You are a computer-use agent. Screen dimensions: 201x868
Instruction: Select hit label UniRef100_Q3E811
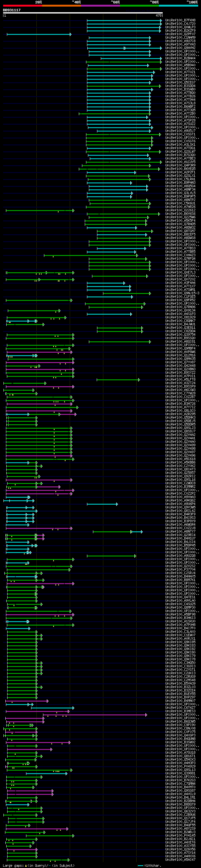coord(180,328)
